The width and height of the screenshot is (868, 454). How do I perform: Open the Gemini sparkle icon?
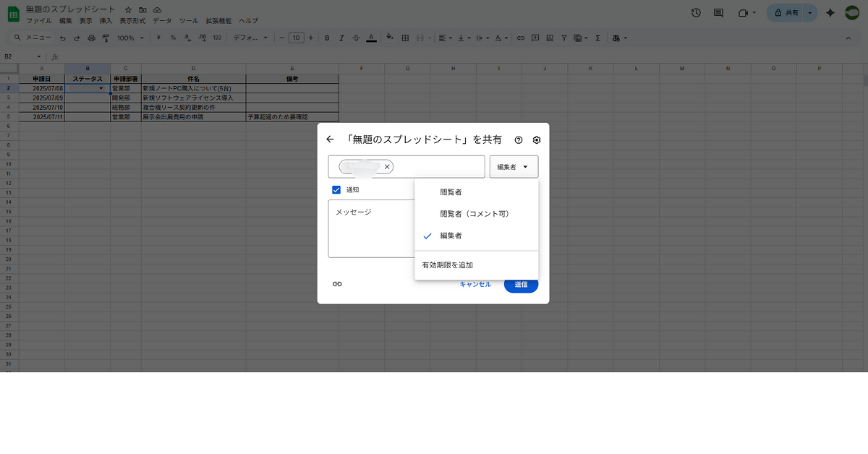tap(830, 13)
